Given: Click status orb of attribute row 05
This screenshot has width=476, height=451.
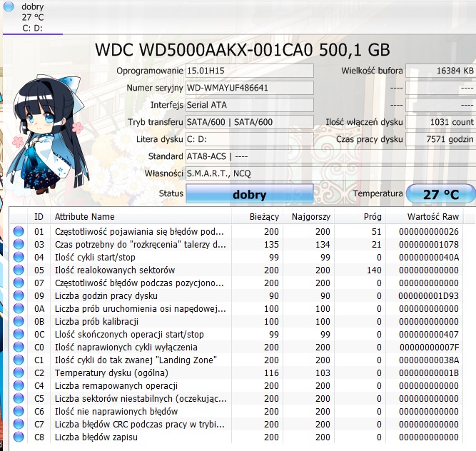Looking at the screenshot, I should click(19, 270).
